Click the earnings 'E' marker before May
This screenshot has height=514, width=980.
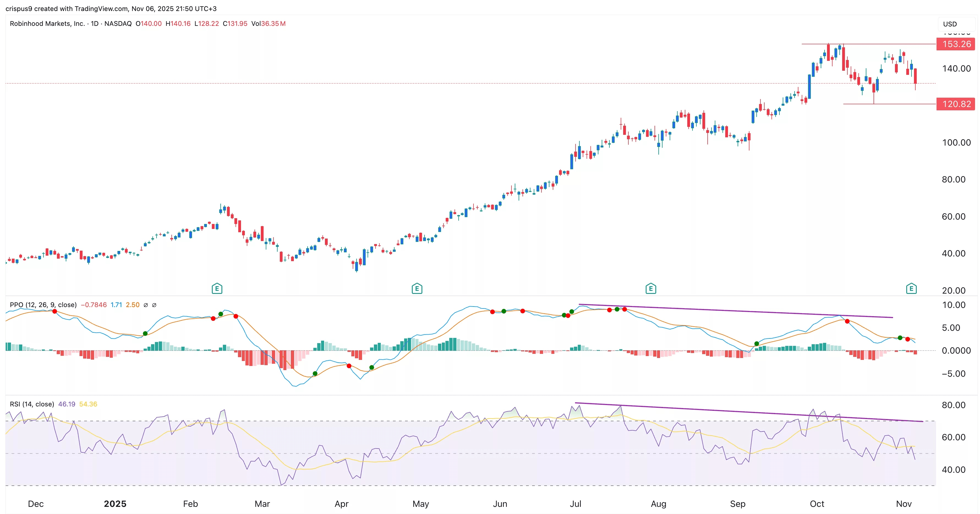417,288
